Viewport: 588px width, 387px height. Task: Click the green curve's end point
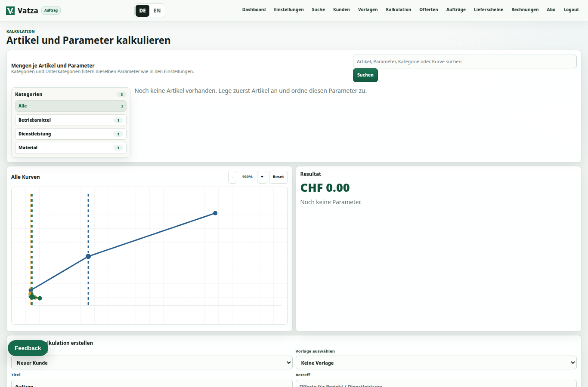40,298
